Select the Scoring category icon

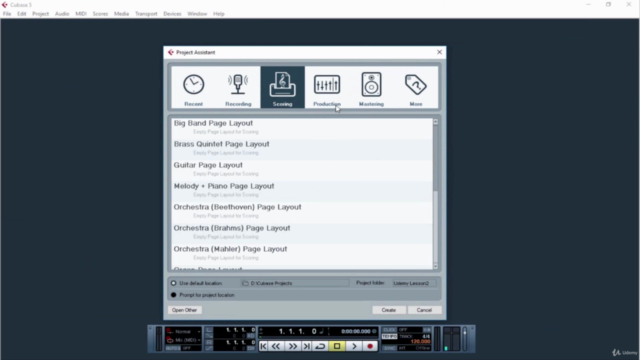282,87
